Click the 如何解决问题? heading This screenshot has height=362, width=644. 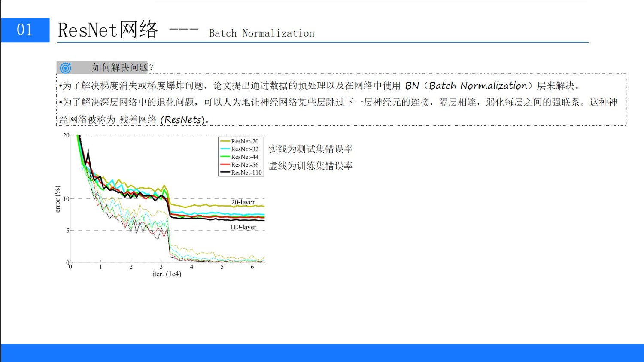[x=123, y=67]
